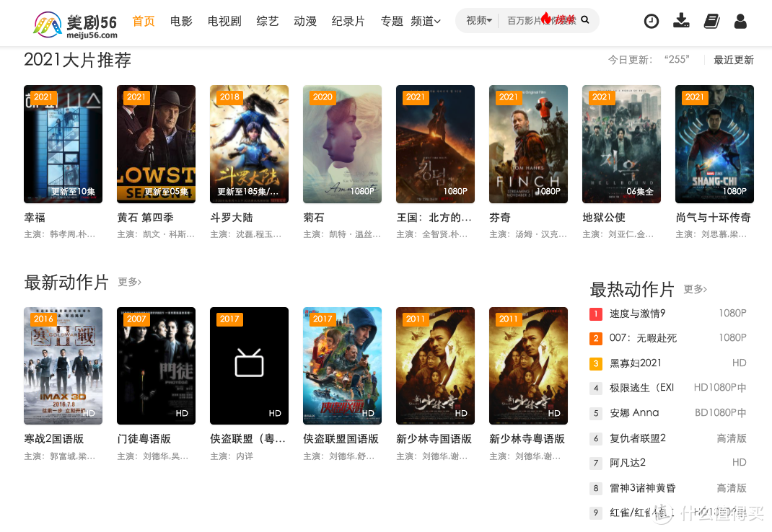Open the watch history clock icon
The width and height of the screenshot is (772, 532).
[652, 21]
